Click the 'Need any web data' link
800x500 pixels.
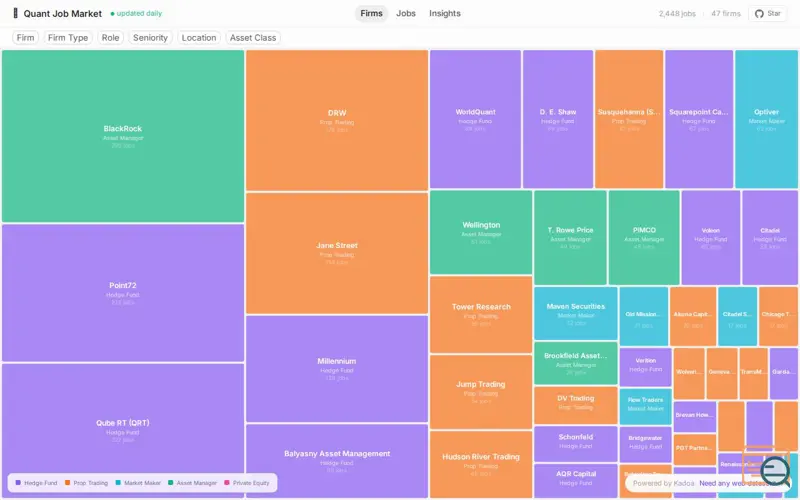coord(738,483)
